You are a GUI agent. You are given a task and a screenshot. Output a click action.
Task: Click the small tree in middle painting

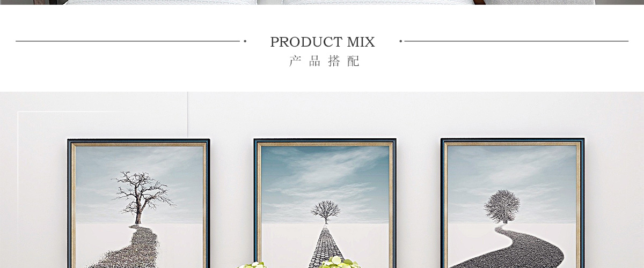[x=326, y=212]
